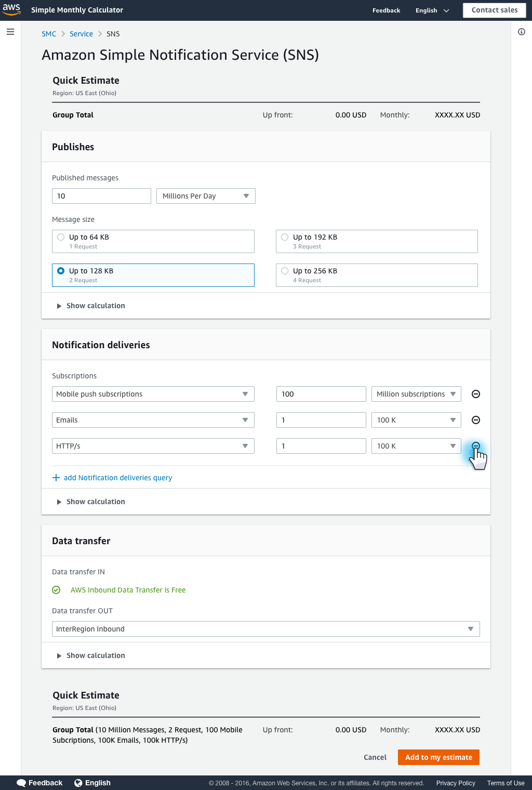Open the Millions Per Day unit dropdown
Screen dimensions: 532x790
click(x=206, y=196)
